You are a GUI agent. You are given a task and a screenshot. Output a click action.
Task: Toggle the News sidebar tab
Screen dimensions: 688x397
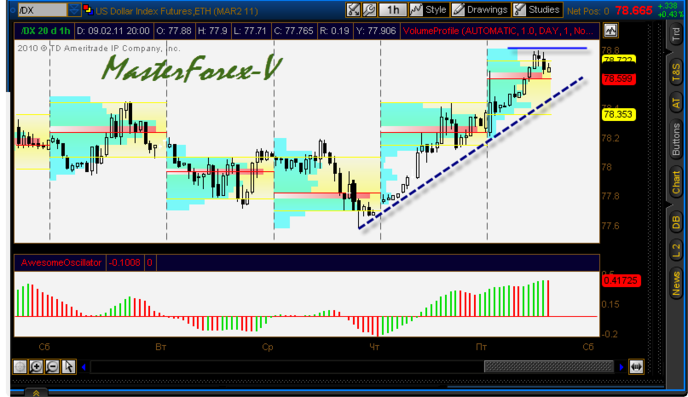[x=676, y=283]
